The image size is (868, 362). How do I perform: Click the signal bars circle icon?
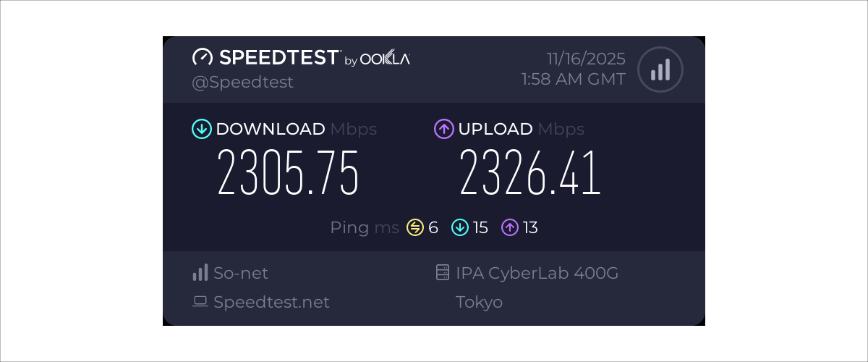click(x=660, y=70)
